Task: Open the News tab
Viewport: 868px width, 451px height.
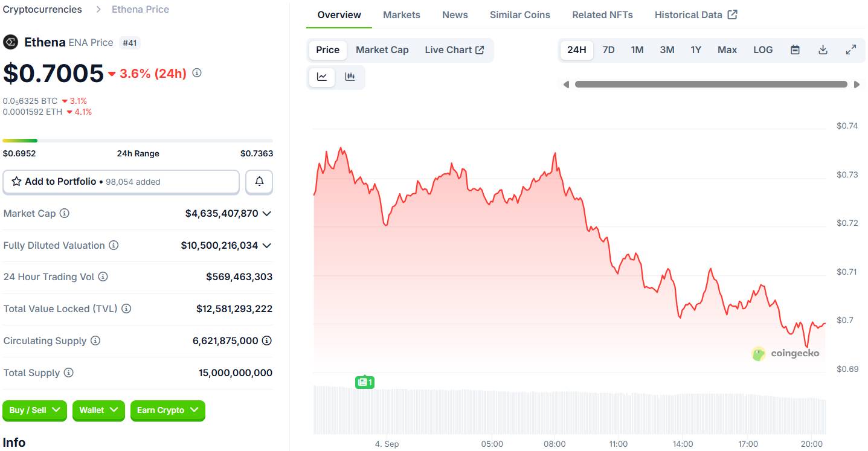Action: 455,14
